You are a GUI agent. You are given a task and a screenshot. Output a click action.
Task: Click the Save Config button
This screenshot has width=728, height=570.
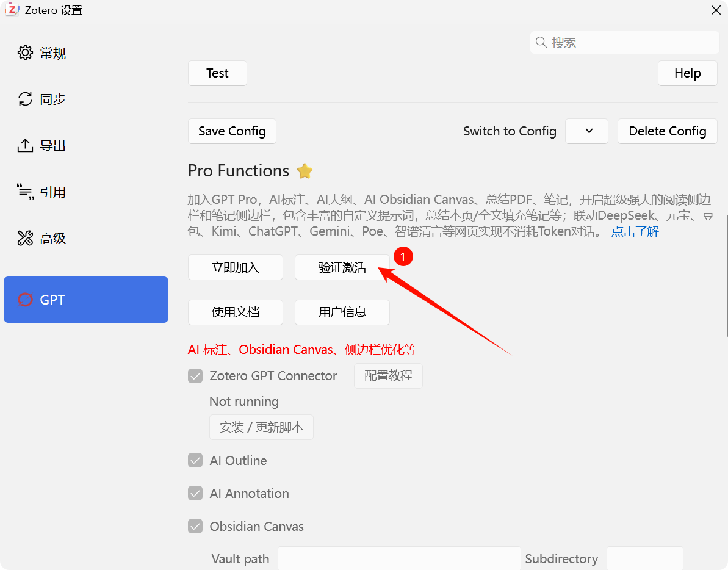(232, 131)
